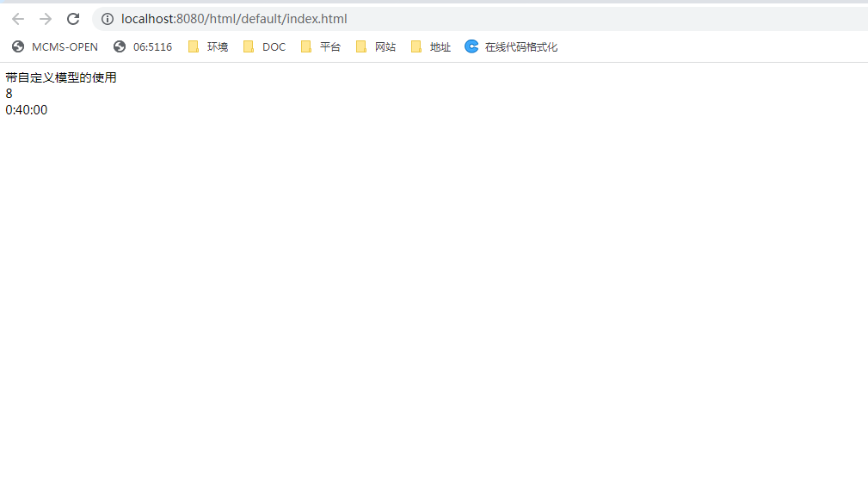This screenshot has height=485, width=868.
Task: Click the blue icon of 在线代码格式化 bookmark
Action: [471, 46]
